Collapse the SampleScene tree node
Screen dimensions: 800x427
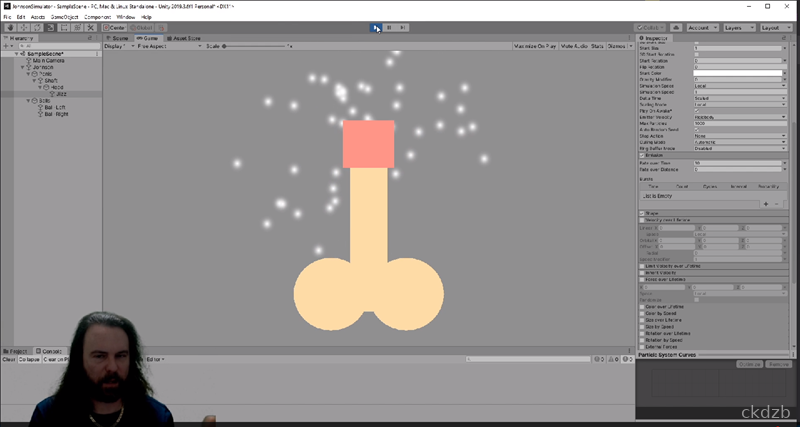pyautogui.click(x=16, y=54)
